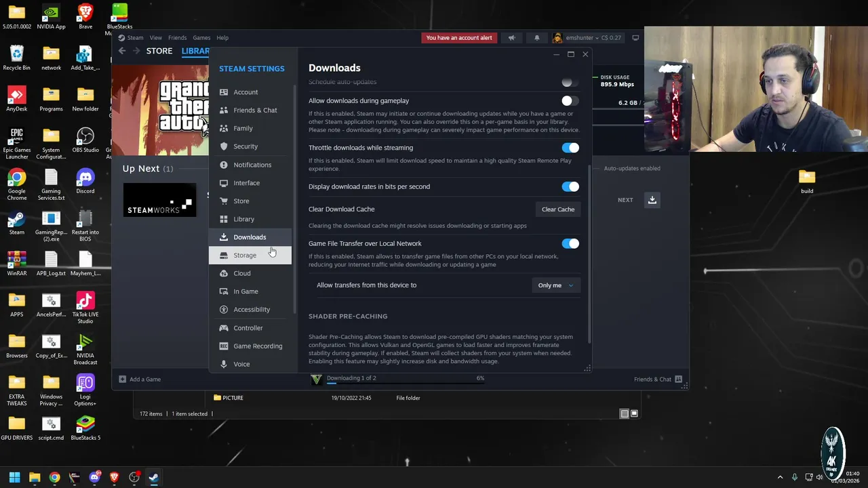868x488 pixels.
Task: Open the Friends & Chat panel at bottom right
Action: click(x=658, y=380)
